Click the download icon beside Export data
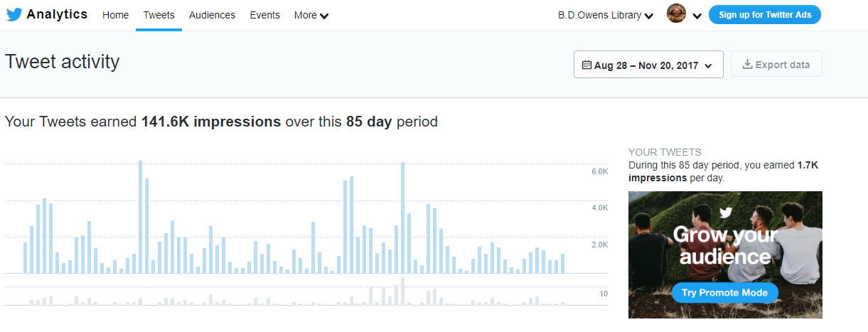Screen dimensions: 868x332 pyautogui.click(x=747, y=65)
